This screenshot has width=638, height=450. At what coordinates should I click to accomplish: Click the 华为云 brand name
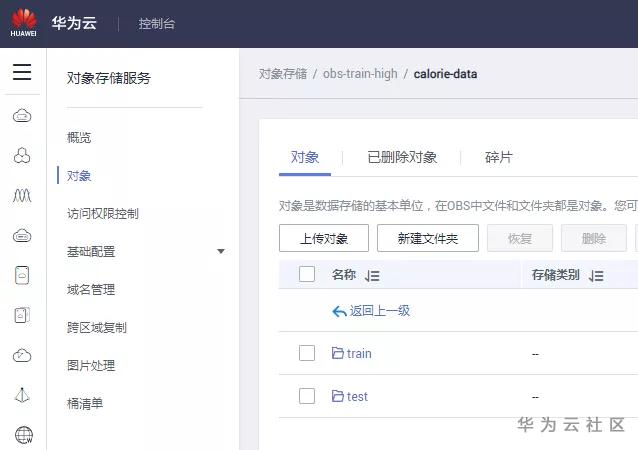pyautogui.click(x=74, y=23)
